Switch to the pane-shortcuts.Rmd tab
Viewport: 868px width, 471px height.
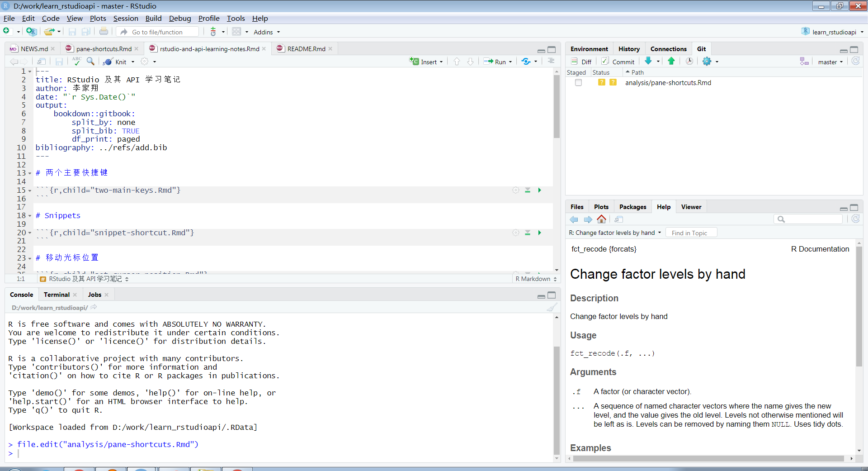pyautogui.click(x=104, y=49)
